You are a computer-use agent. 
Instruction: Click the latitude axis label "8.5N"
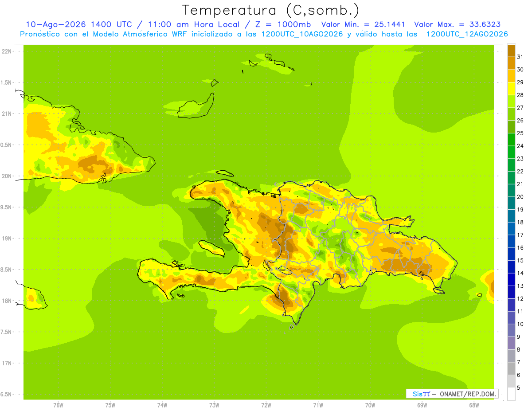(7, 270)
